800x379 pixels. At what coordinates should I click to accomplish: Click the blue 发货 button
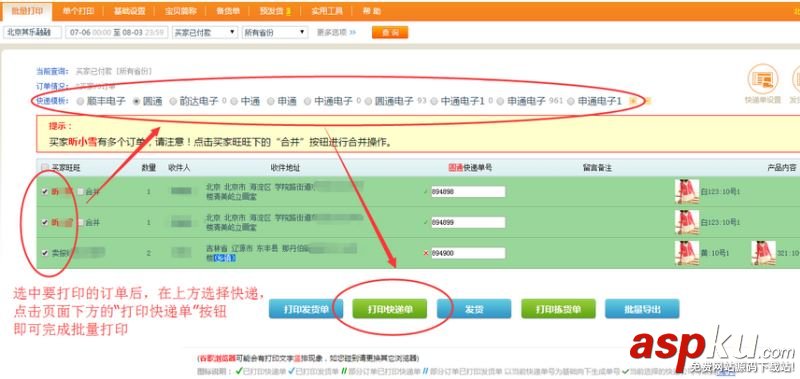click(x=474, y=309)
